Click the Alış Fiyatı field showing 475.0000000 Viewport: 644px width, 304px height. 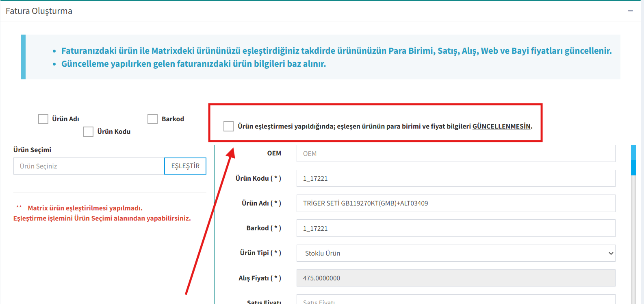pos(455,278)
